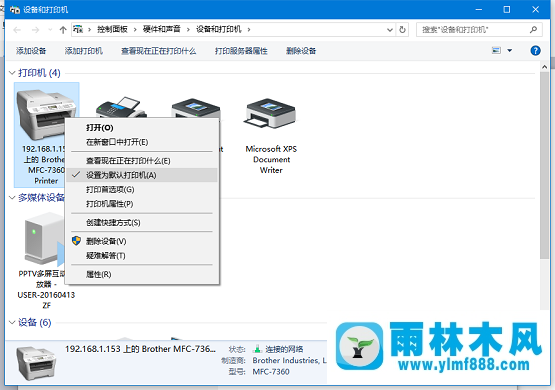Click 查看现在正在打印什么 toolbar button

159,51
